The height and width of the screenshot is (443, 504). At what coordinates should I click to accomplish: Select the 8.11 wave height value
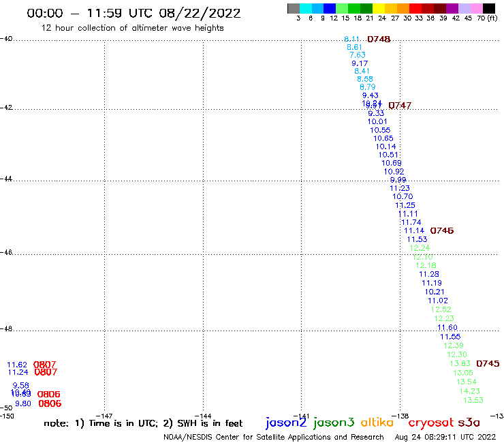351,40
